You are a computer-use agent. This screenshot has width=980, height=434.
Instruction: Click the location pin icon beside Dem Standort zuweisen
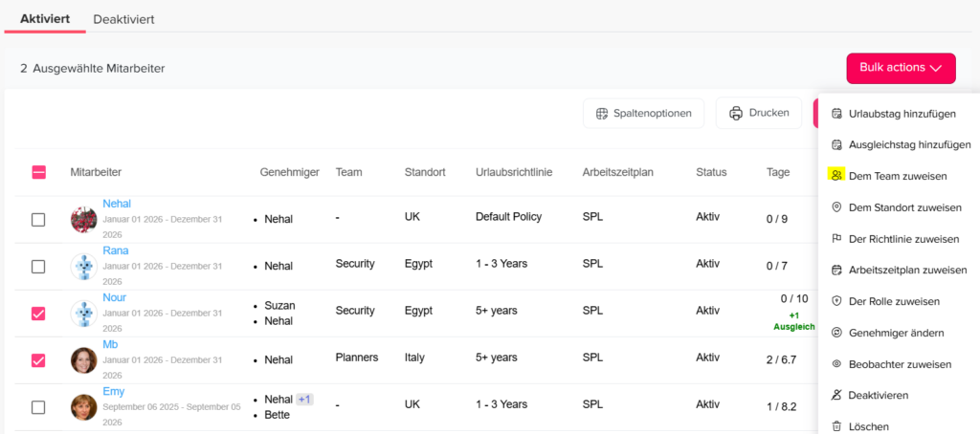tap(836, 207)
